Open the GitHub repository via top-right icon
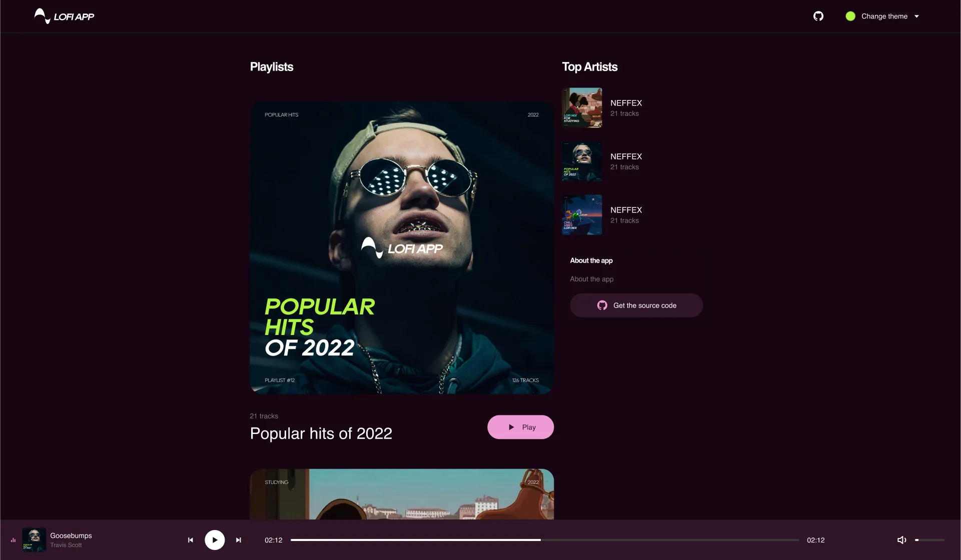 (x=819, y=16)
